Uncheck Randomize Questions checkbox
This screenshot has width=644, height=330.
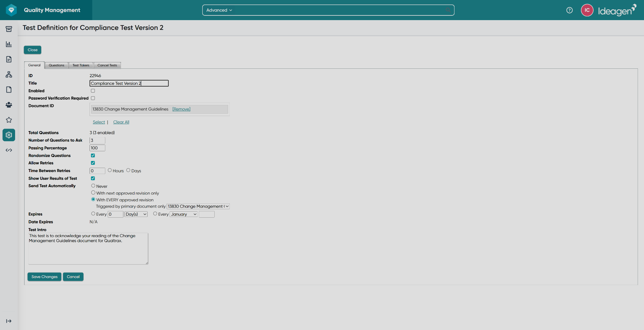pyautogui.click(x=93, y=156)
